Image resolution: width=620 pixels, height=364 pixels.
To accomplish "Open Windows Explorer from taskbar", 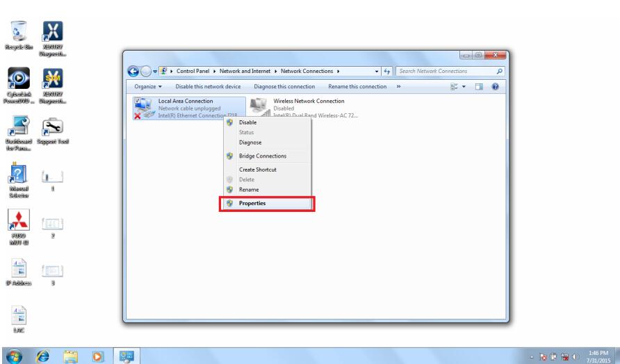I will point(70,356).
